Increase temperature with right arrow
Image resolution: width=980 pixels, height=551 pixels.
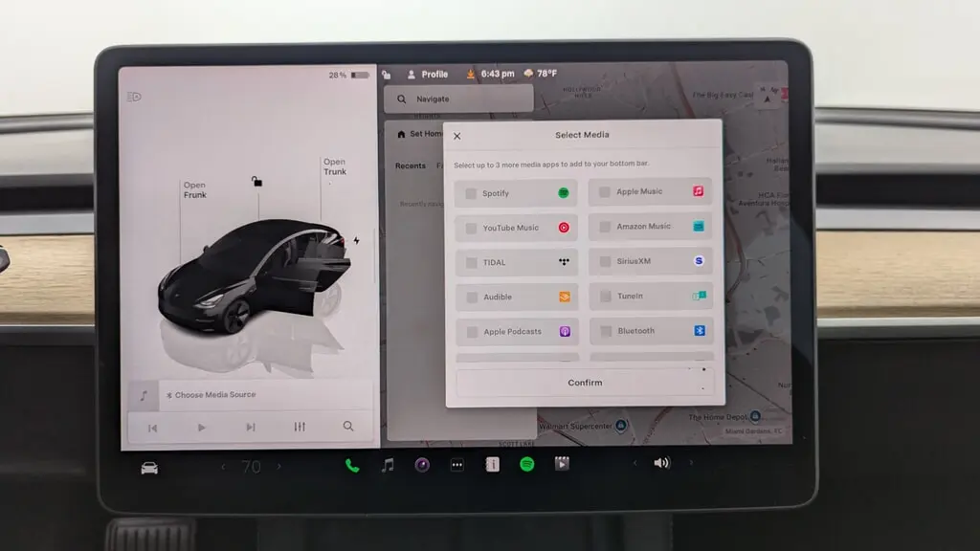point(278,466)
